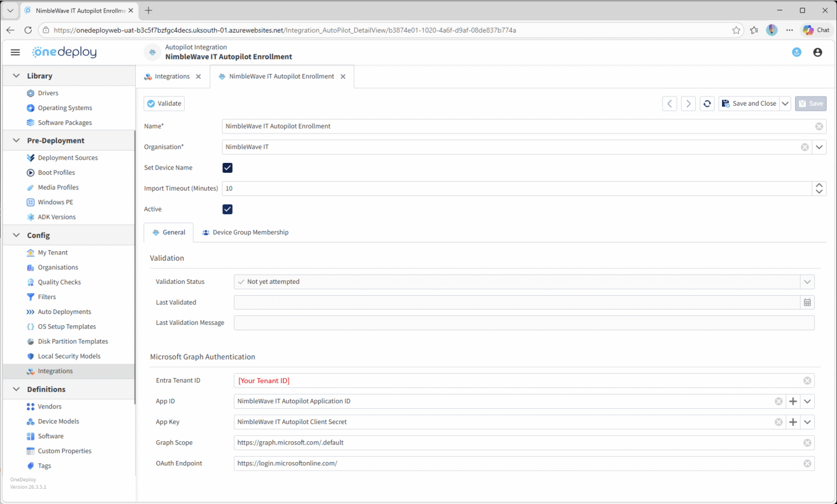Open a new browser tab

[x=148, y=10]
